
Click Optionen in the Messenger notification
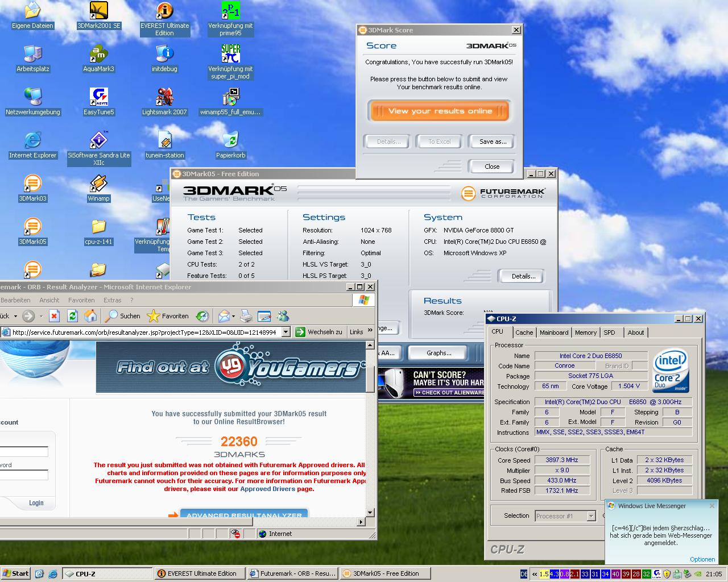[702, 559]
